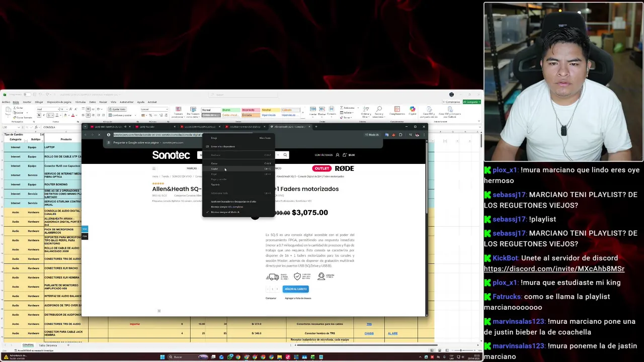Click the RØDE brand logo

344,168
